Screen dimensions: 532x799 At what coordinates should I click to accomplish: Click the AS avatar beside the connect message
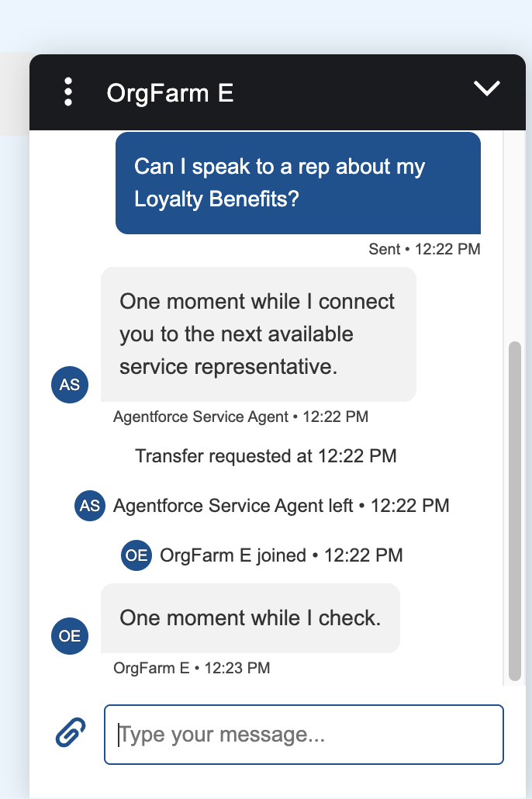pos(70,385)
